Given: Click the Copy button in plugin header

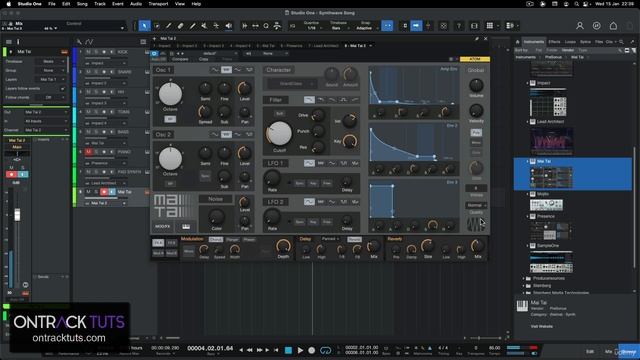Looking at the screenshot, I should pos(203,59).
